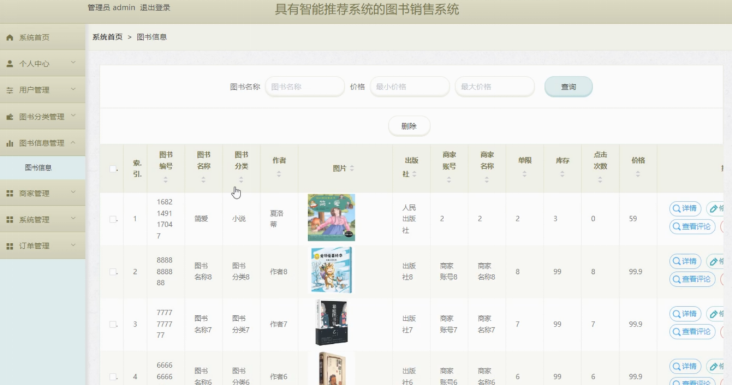Viewport: 733px width, 385px height.
Task: Click the sort arrows on 单限 column
Action: pos(525,174)
